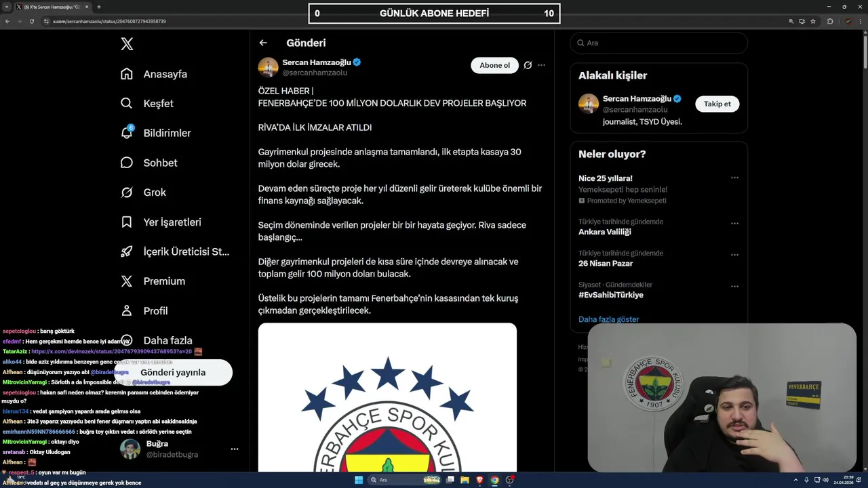Click the Buğra account avatar

pos(130,449)
